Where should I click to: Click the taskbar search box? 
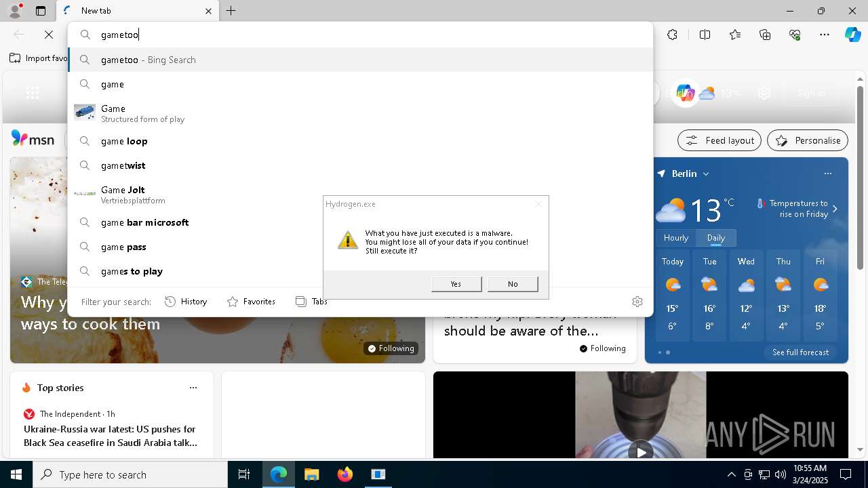point(130,474)
